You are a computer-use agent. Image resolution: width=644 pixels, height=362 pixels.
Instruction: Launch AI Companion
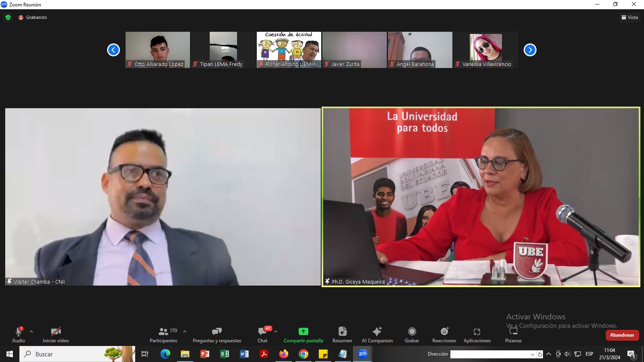[x=377, y=335]
